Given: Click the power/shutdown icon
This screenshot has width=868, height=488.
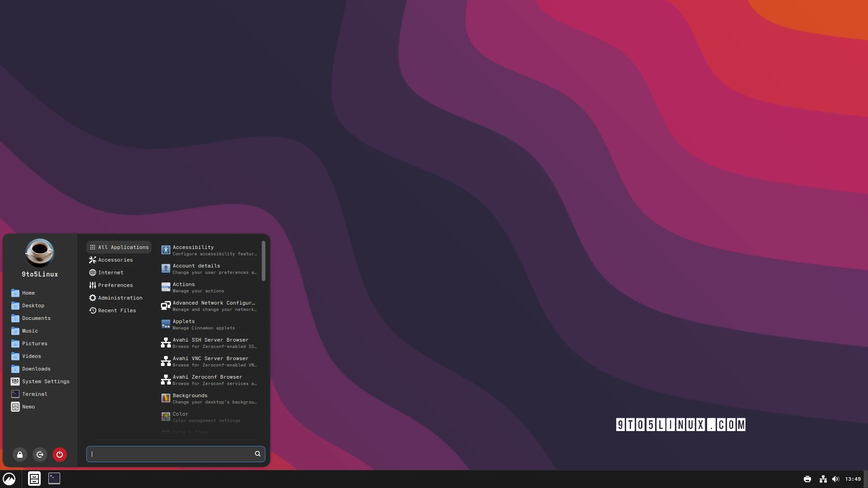Looking at the screenshot, I should [x=59, y=455].
